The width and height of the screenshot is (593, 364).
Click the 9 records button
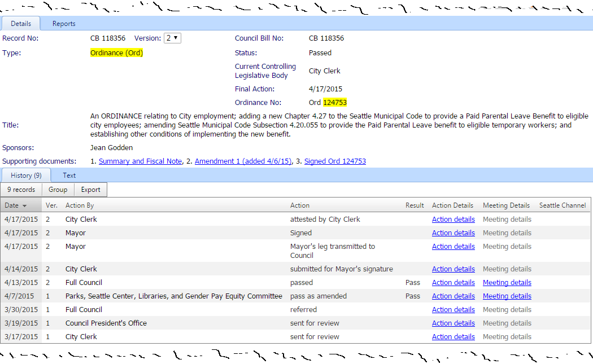21,190
